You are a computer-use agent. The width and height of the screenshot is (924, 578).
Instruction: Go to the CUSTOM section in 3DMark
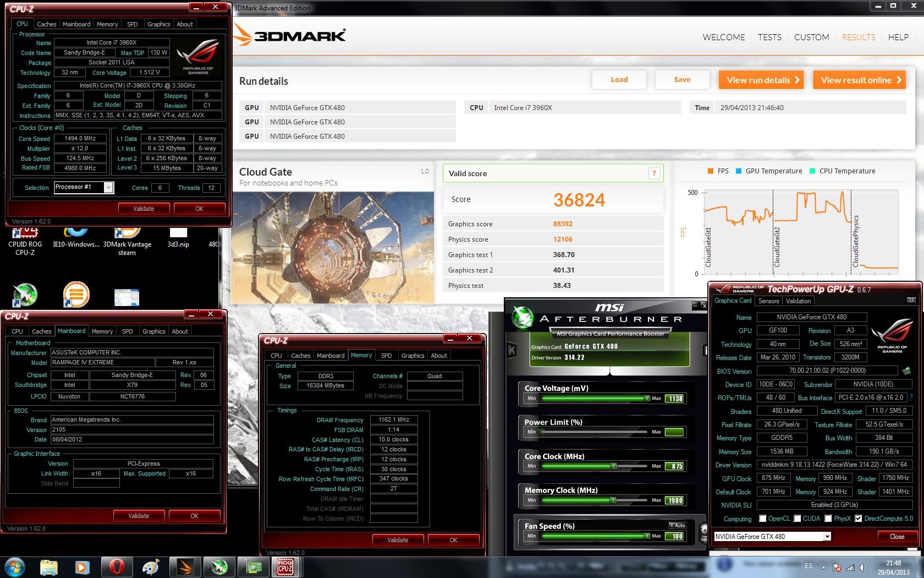click(811, 37)
